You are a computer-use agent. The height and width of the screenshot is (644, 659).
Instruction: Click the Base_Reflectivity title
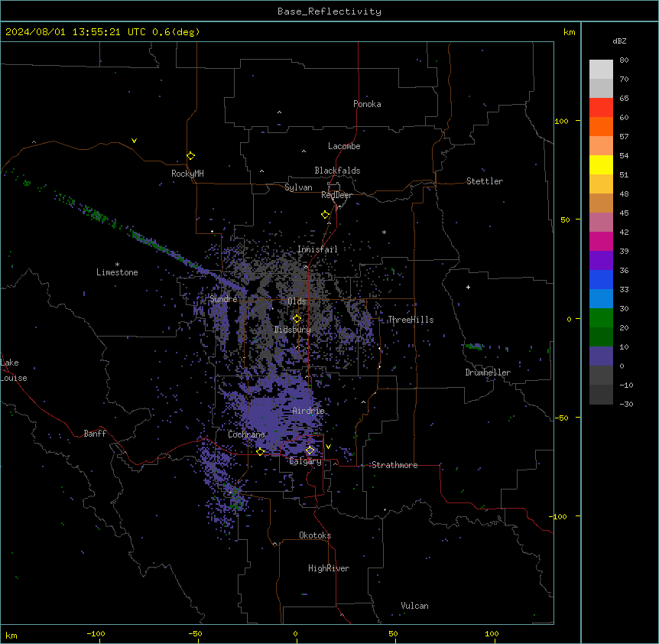coord(329,11)
